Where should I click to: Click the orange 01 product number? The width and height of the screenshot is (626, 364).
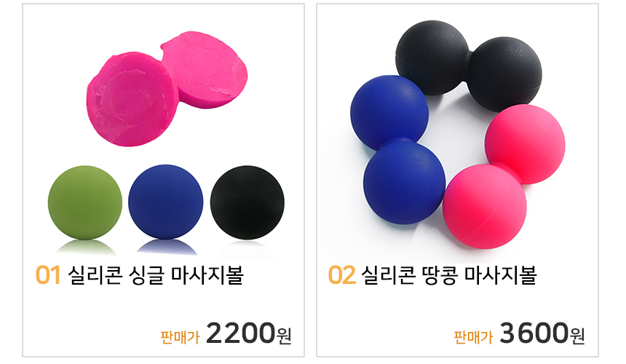pos(48,275)
